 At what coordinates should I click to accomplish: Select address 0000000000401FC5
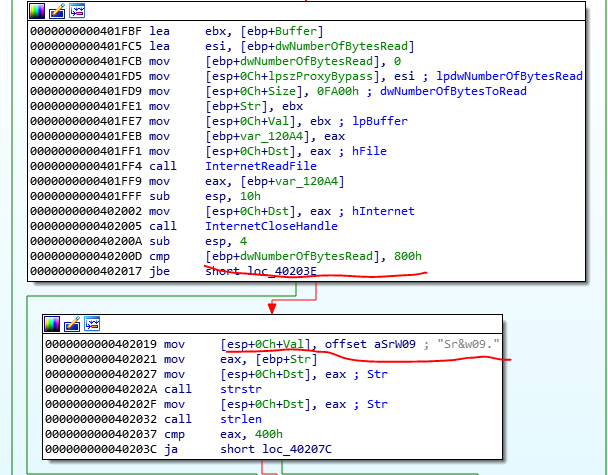(x=86, y=46)
